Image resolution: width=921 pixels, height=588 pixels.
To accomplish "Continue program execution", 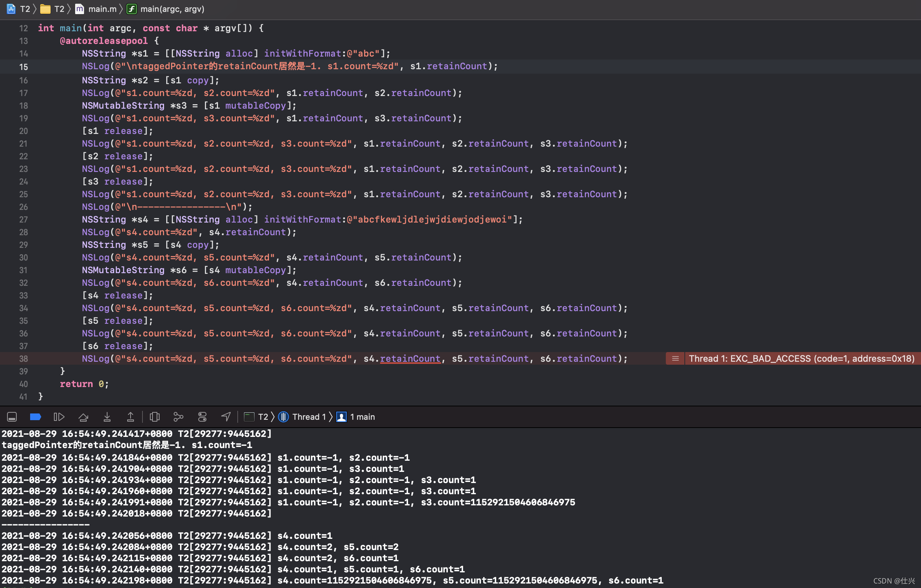I will click(x=59, y=416).
